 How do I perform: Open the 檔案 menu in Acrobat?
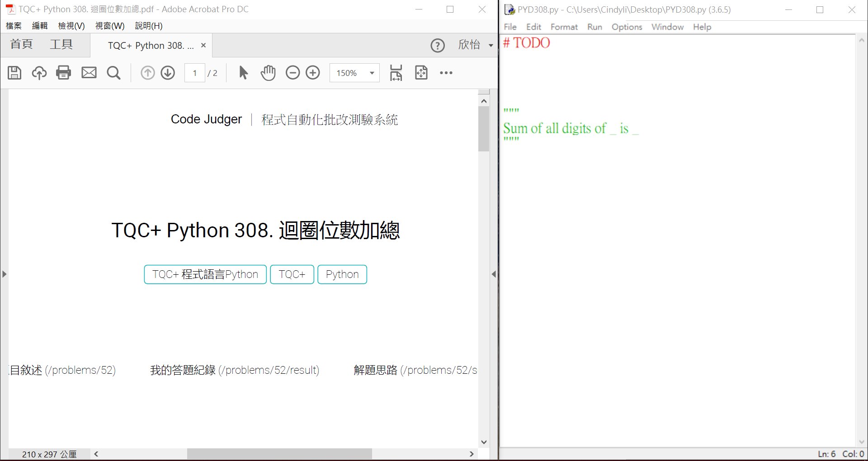click(x=14, y=26)
